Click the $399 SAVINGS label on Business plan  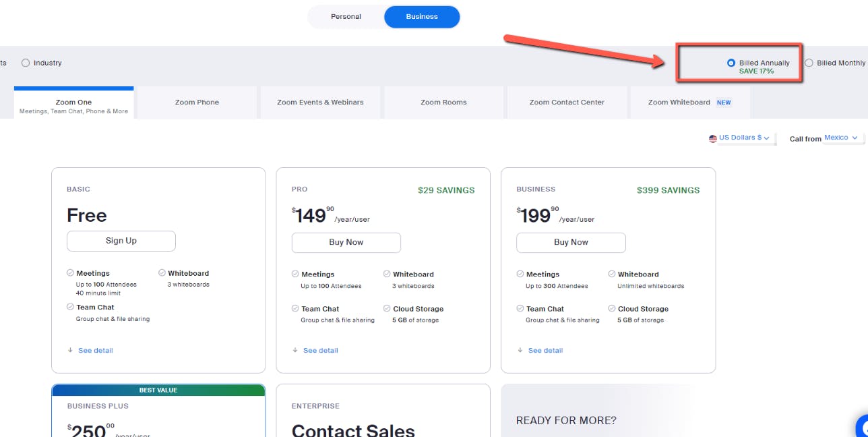tap(669, 190)
